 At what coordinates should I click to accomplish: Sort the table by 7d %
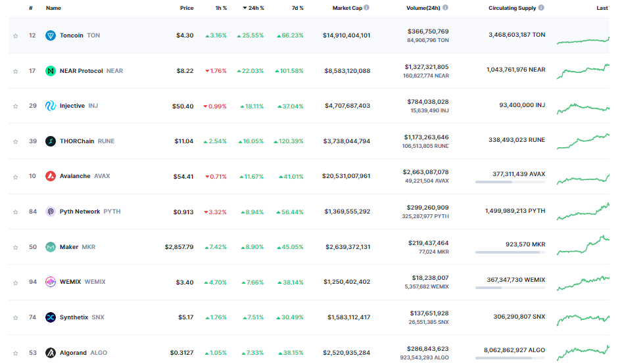click(297, 8)
